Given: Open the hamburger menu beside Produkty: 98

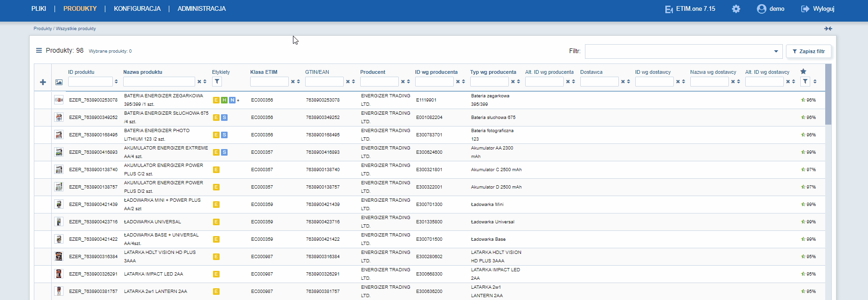Looking at the screenshot, I should click(x=39, y=50).
